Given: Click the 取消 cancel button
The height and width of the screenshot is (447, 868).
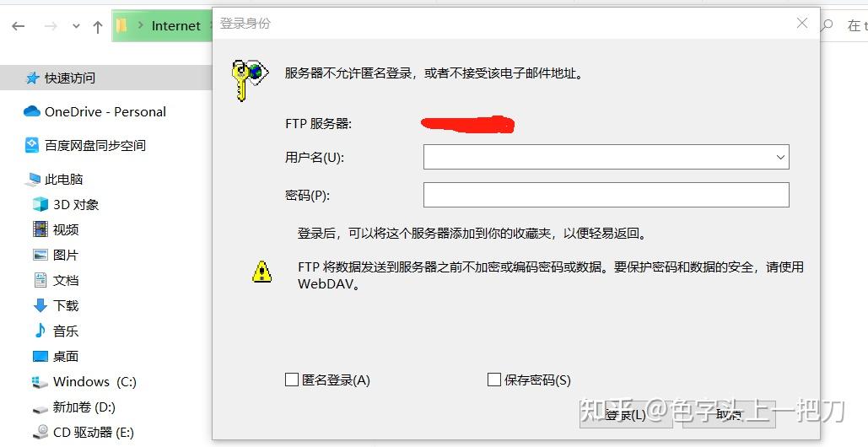Looking at the screenshot, I should click(x=729, y=414).
